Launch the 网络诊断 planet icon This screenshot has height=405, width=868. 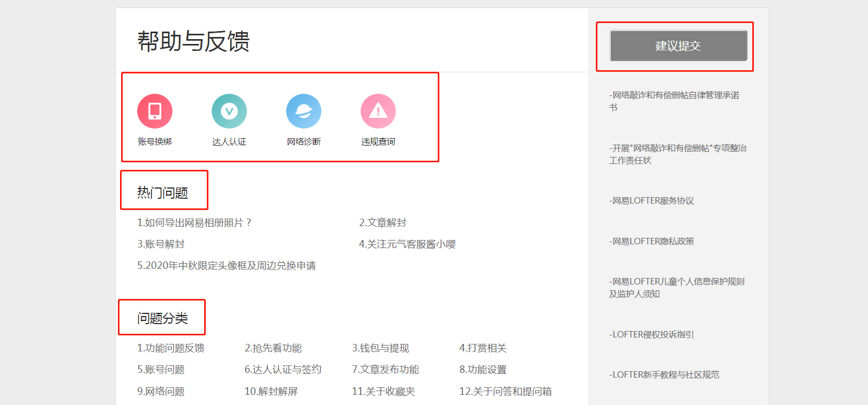[304, 111]
